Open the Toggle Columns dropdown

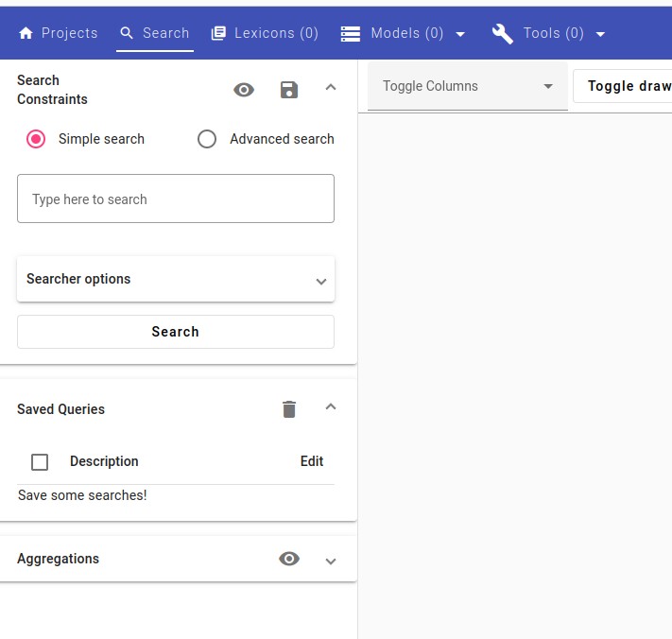click(467, 87)
